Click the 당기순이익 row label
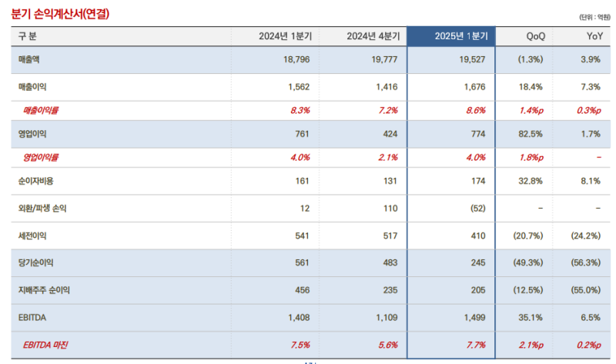 click(x=35, y=262)
